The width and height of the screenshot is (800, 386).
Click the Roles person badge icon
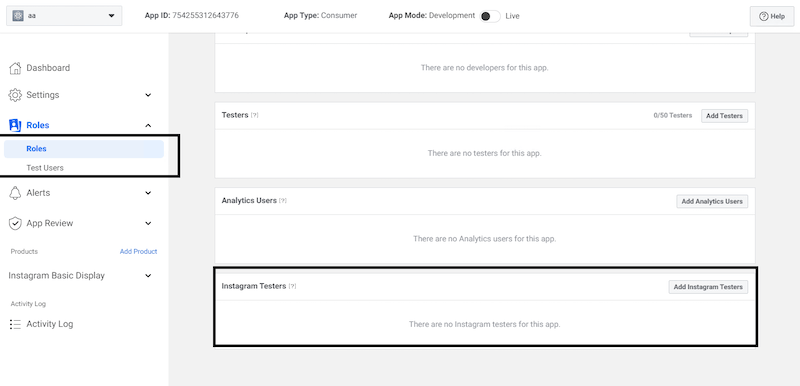tap(15, 125)
